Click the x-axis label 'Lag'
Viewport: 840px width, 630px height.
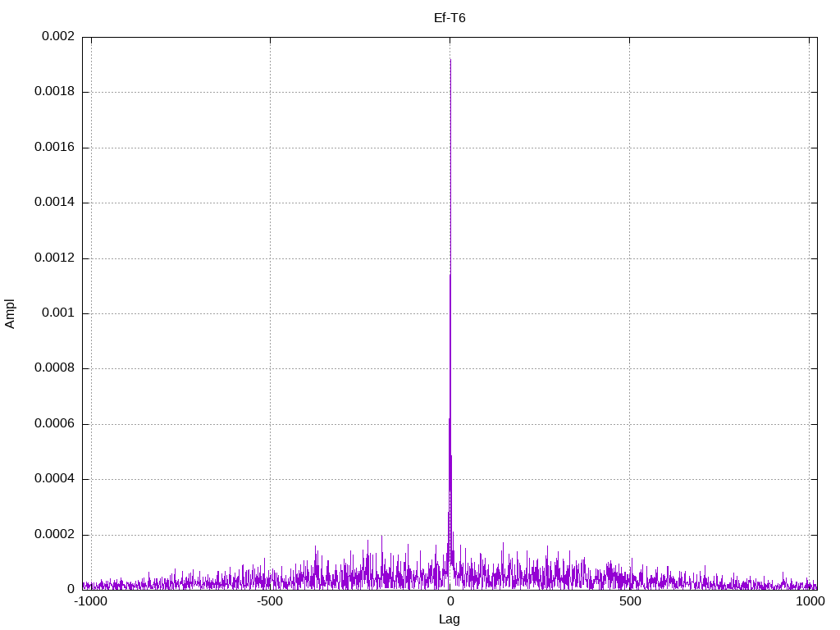coord(449,619)
